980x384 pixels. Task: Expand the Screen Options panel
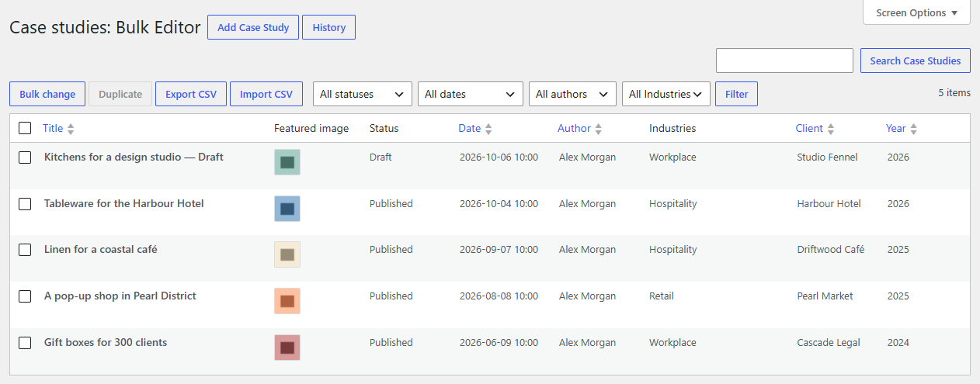916,12
